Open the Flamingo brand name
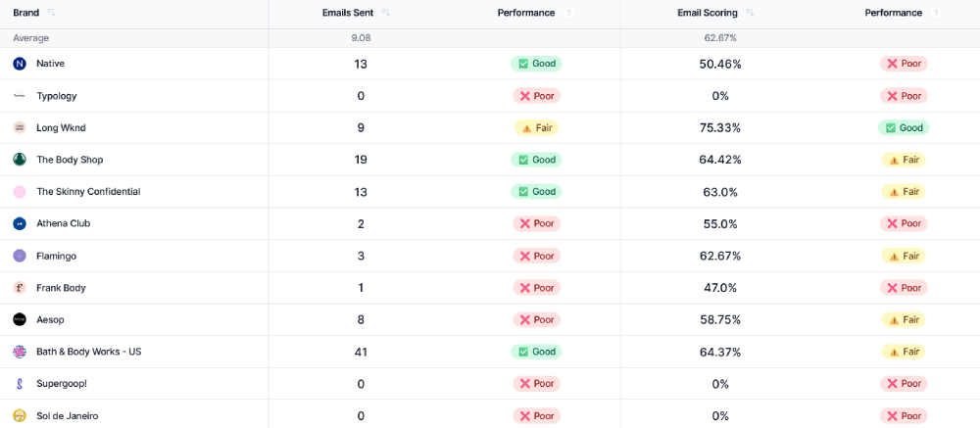980x428 pixels. point(56,256)
